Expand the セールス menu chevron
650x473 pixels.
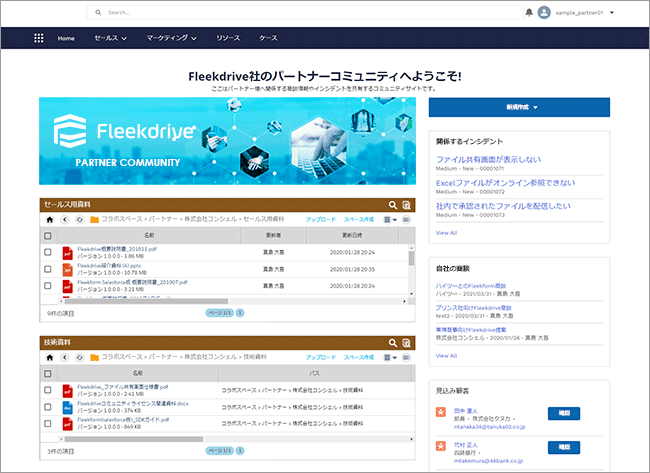point(124,39)
